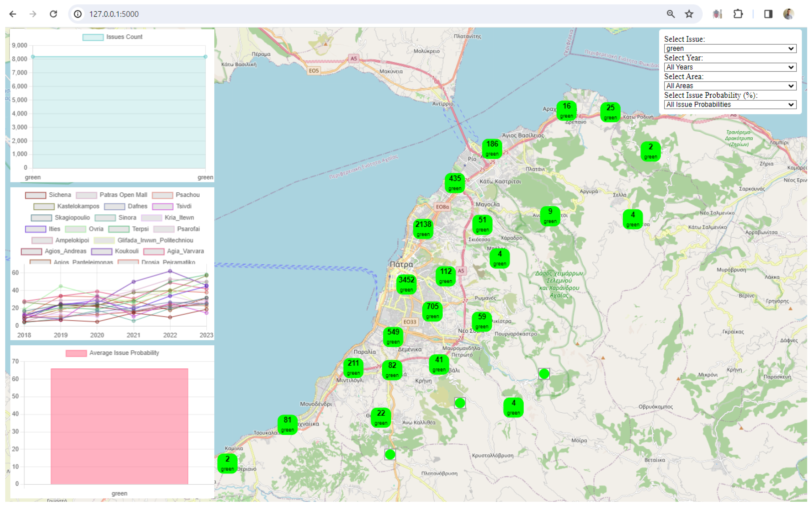
Task: Click the browser back arrow
Action: pos(13,14)
